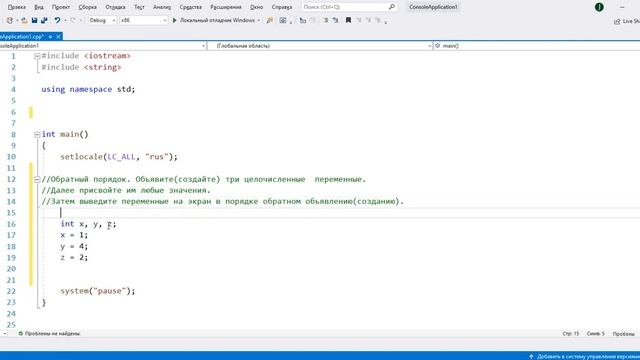640x360 pixels.
Task: Start debugging with the green play icon
Action: point(174,20)
